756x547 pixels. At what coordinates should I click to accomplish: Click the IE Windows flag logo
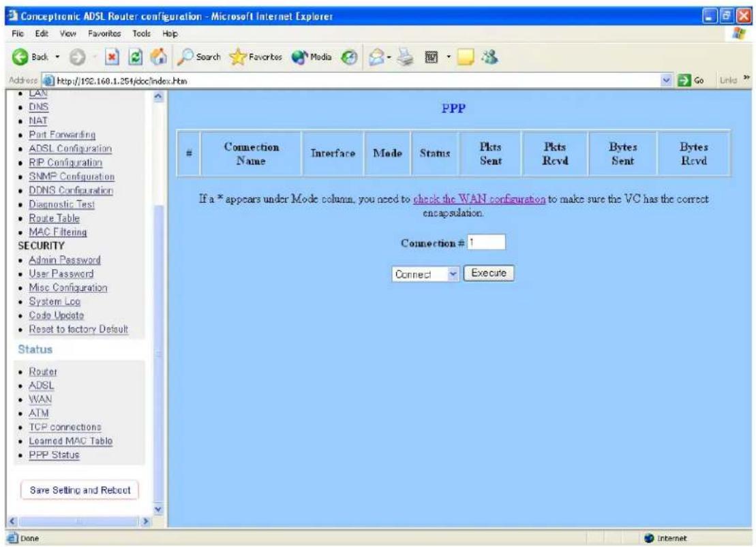pos(739,34)
